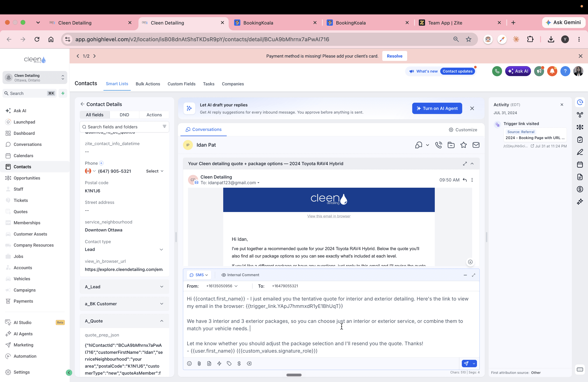588x382 pixels.
Task: Open View this email in browser link
Action: click(329, 216)
